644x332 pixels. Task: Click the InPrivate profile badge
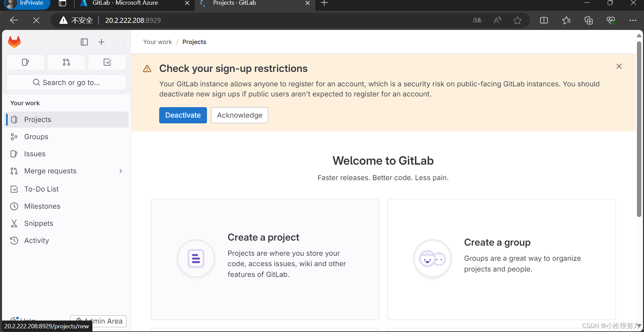click(27, 3)
